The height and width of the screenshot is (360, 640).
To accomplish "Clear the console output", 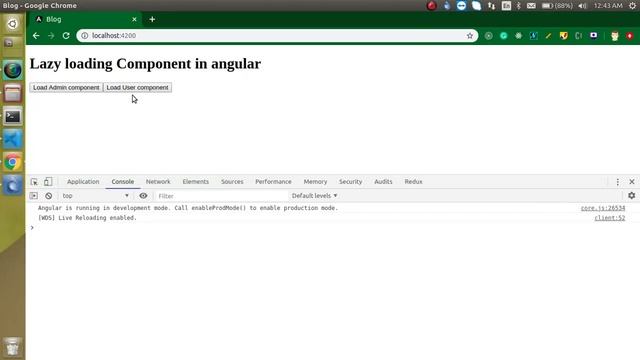I will [x=49, y=196].
